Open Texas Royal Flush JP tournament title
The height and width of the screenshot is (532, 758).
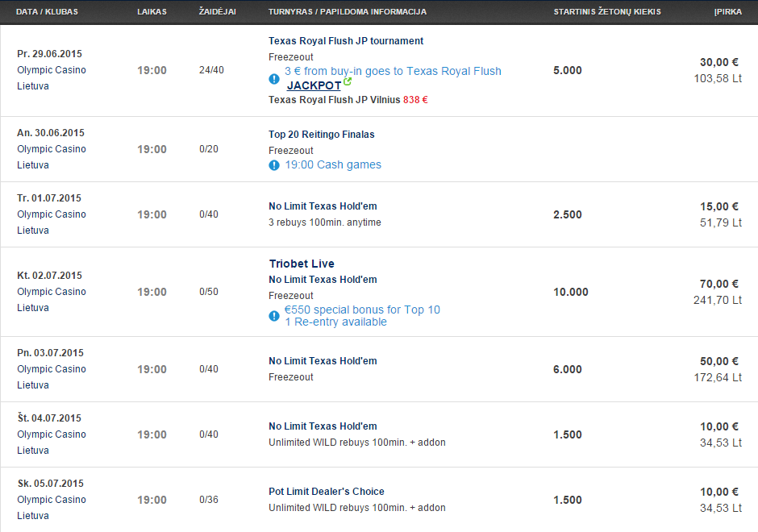click(x=346, y=41)
